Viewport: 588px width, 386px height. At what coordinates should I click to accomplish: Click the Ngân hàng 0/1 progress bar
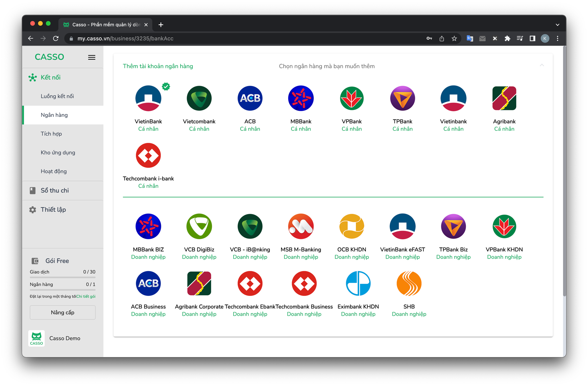(63, 290)
